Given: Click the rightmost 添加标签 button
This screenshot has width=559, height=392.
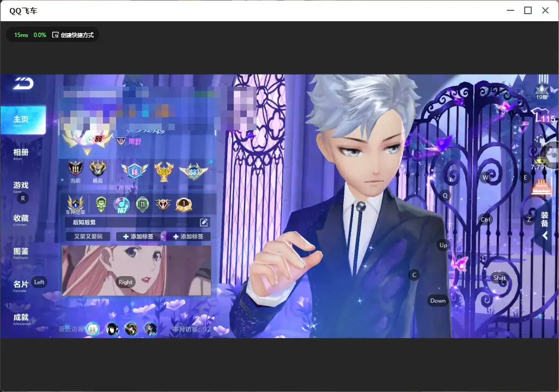Looking at the screenshot, I should pos(188,236).
